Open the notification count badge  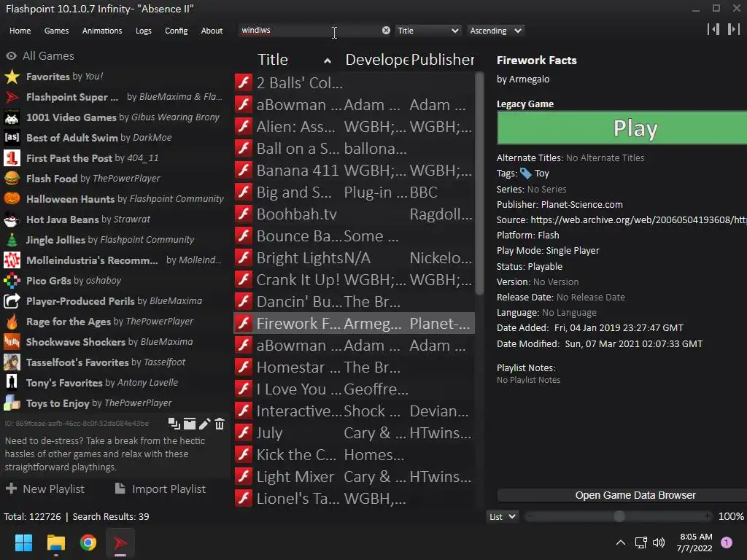727,542
